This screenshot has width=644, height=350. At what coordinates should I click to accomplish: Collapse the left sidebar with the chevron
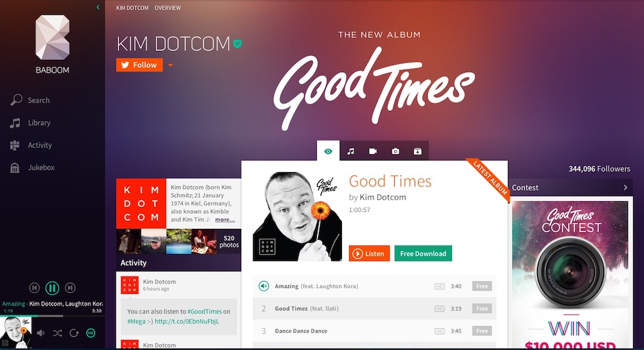coord(98,7)
